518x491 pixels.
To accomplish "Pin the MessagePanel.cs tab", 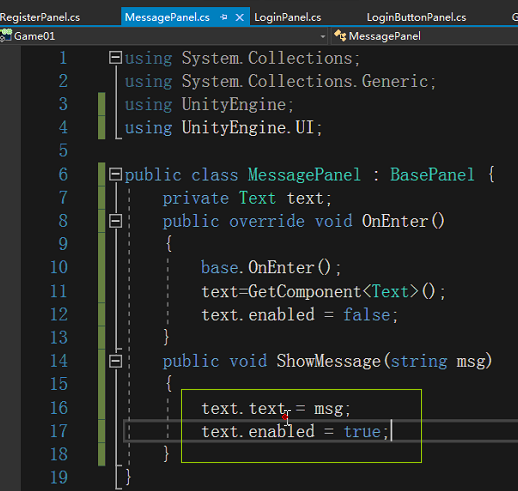I will pyautogui.click(x=224, y=17).
